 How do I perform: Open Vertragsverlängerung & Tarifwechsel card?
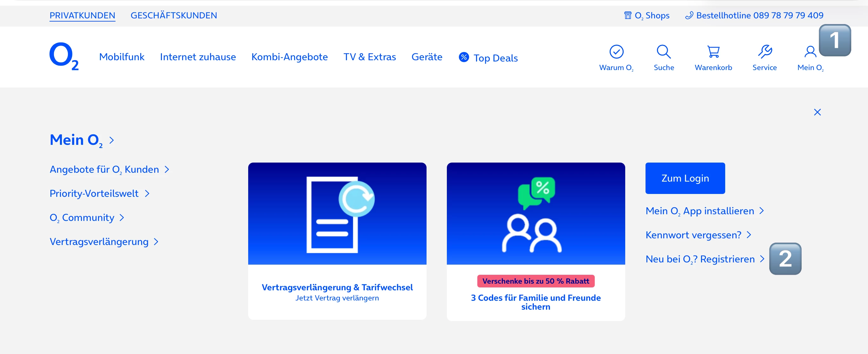point(337,241)
